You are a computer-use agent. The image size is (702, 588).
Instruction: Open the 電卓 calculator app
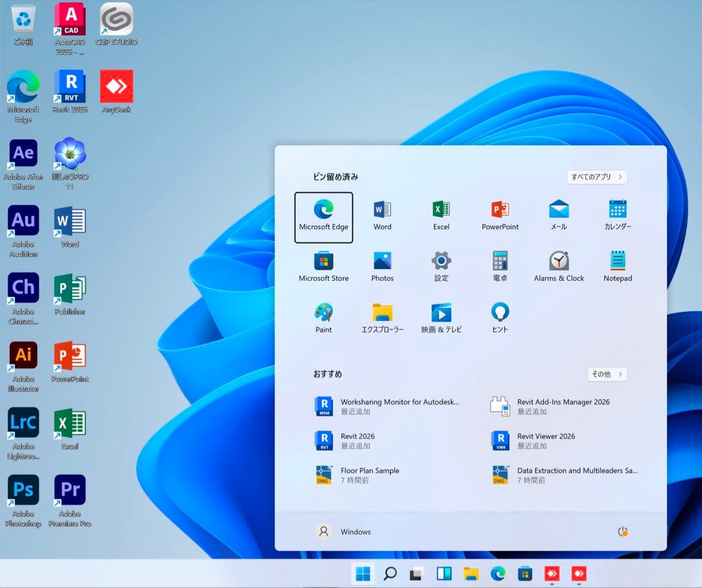coord(500,267)
